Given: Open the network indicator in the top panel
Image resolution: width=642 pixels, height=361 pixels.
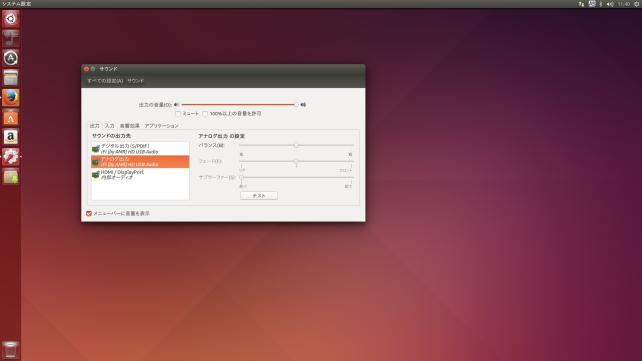Looking at the screenshot, I should coord(581,4).
